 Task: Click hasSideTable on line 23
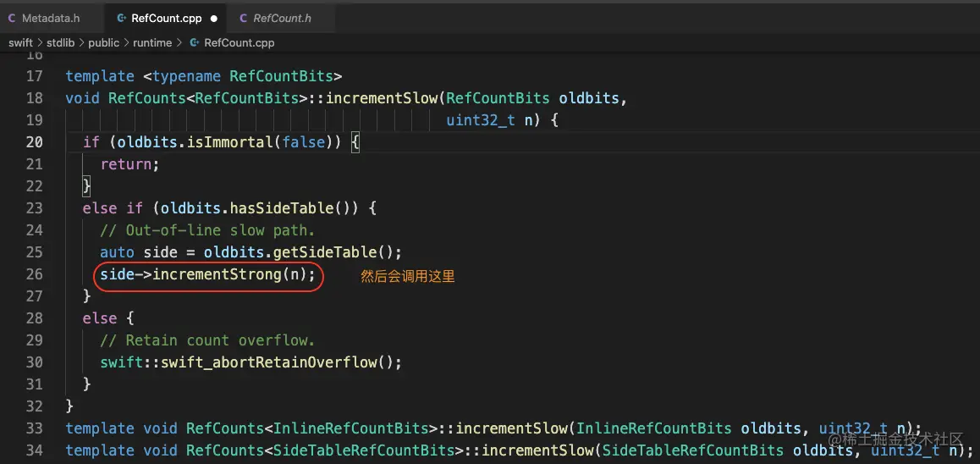click(282, 207)
